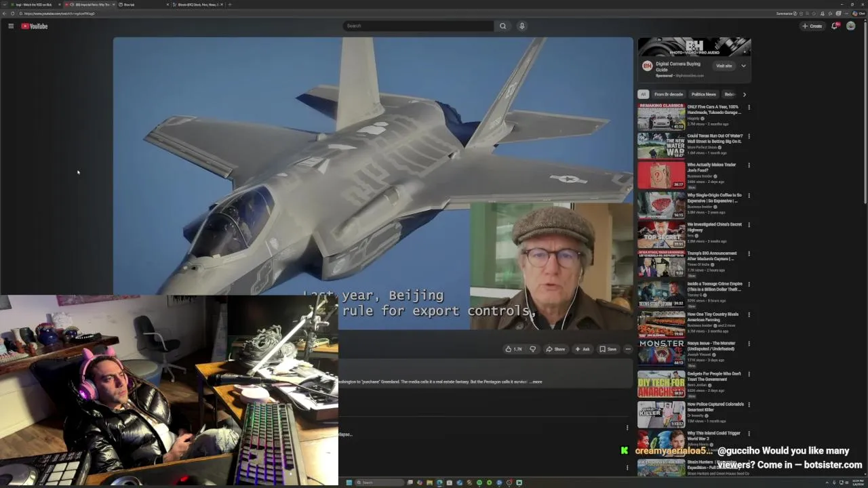Image resolution: width=868 pixels, height=488 pixels.
Task: Open the account avatar menu
Action: pos(851,26)
